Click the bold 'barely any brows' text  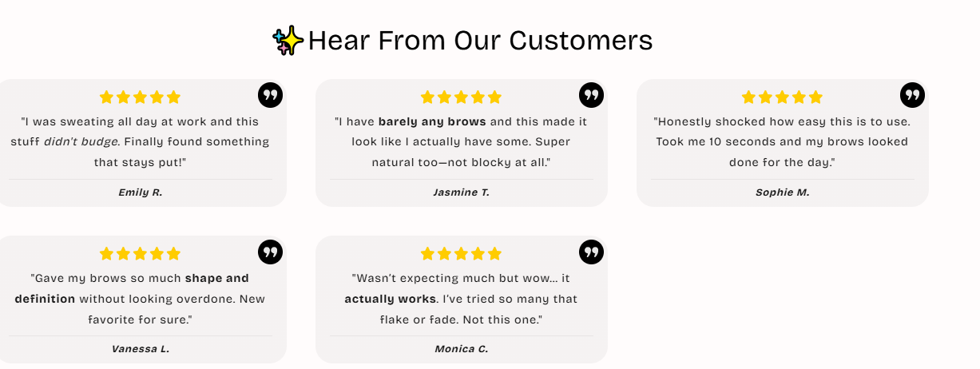click(x=432, y=122)
